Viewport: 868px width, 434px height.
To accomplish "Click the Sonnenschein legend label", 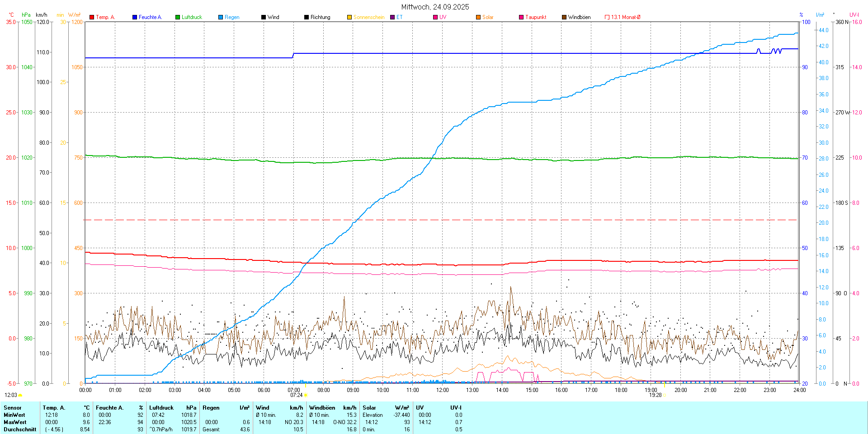I will point(368,17).
